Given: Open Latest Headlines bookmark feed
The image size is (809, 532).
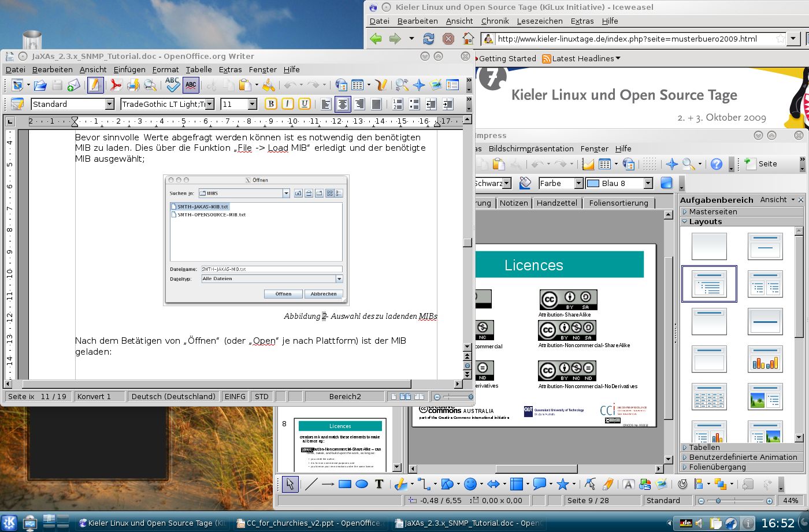Looking at the screenshot, I should tap(581, 58).
